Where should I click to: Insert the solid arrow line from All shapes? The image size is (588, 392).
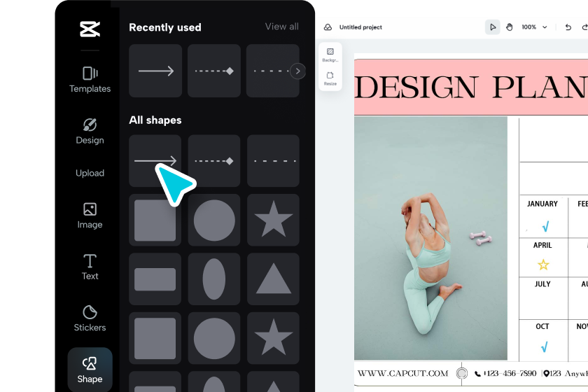click(155, 161)
